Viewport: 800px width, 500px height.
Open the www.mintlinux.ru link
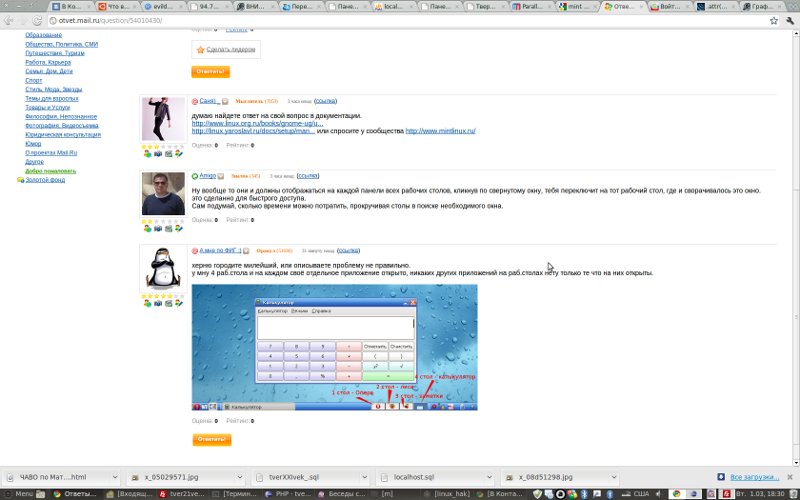click(438, 131)
